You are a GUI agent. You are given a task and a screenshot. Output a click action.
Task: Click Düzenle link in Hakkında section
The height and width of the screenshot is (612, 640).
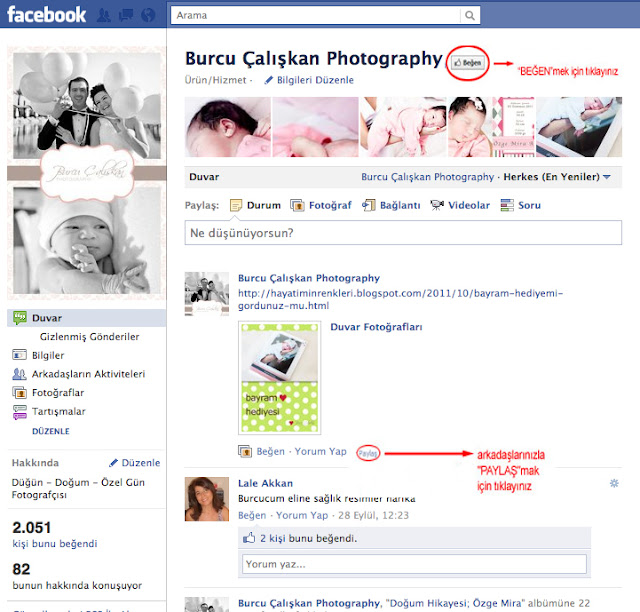point(141,463)
